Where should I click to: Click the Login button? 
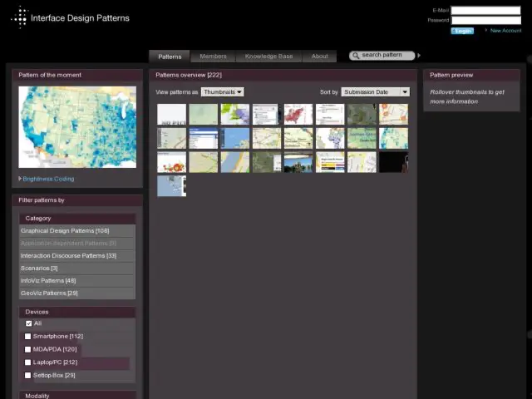(462, 31)
